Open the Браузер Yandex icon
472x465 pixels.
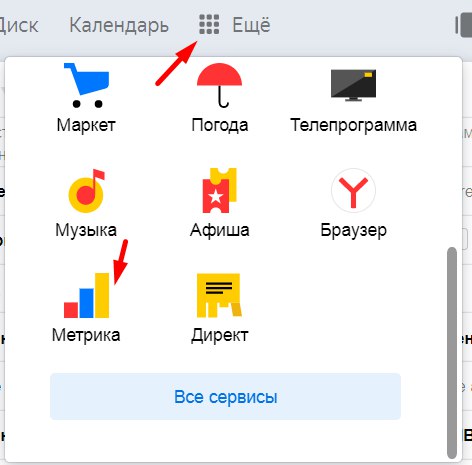click(x=353, y=190)
